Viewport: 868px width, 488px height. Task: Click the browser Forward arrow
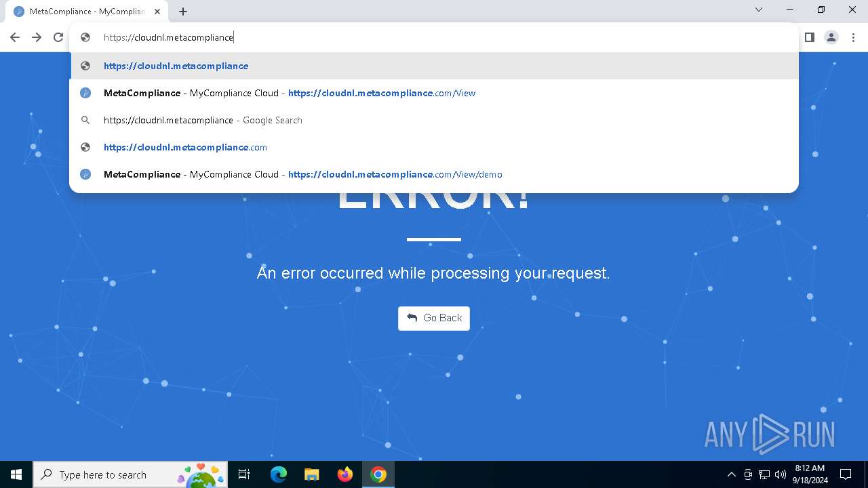37,37
